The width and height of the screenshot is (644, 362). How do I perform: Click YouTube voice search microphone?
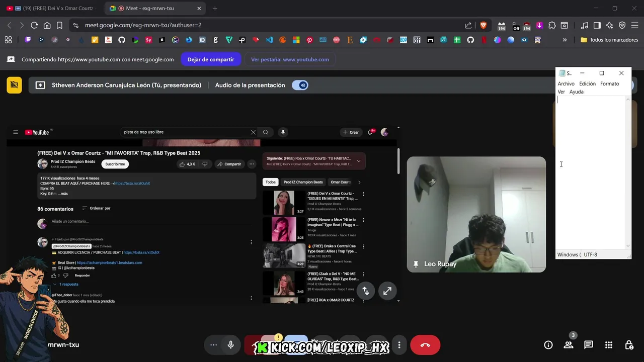[283, 132]
